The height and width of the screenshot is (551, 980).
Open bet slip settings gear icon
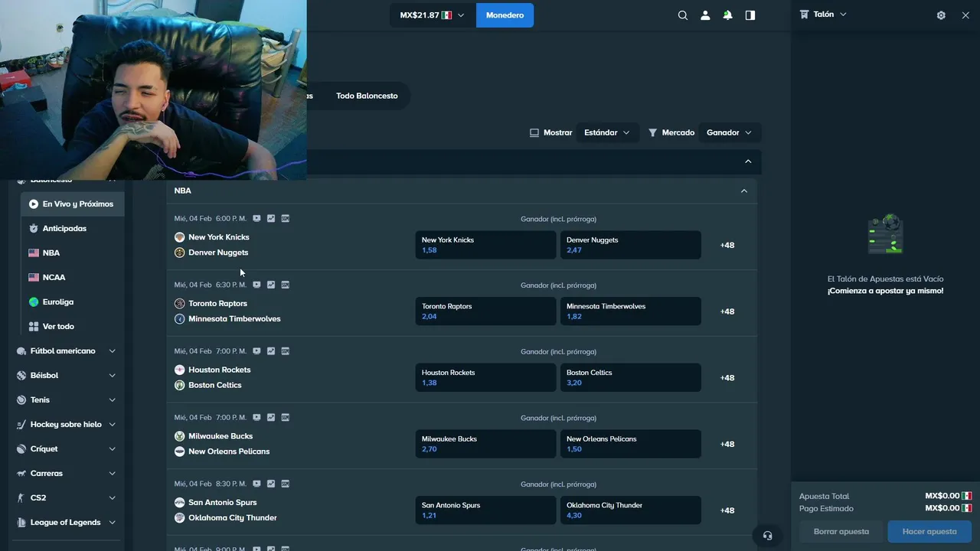[x=941, y=15]
